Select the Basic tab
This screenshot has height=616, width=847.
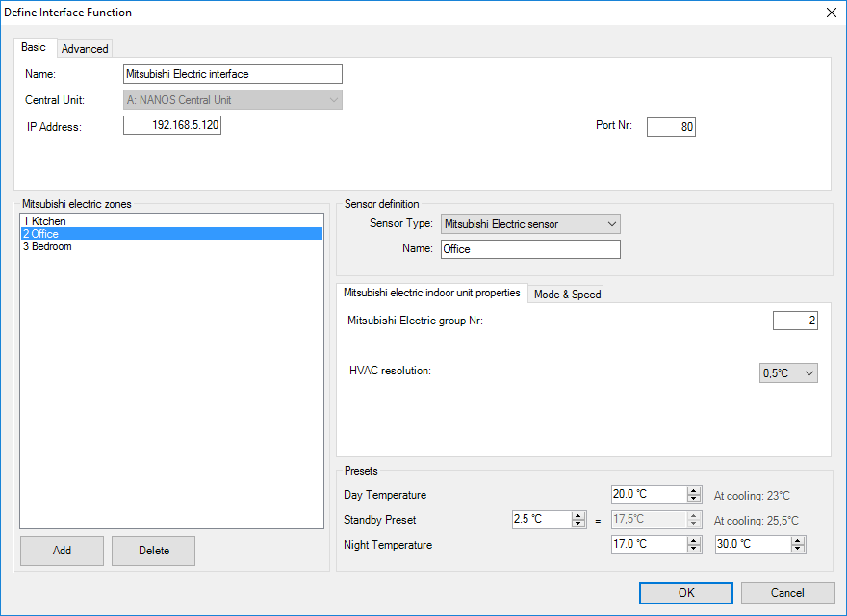coord(34,47)
